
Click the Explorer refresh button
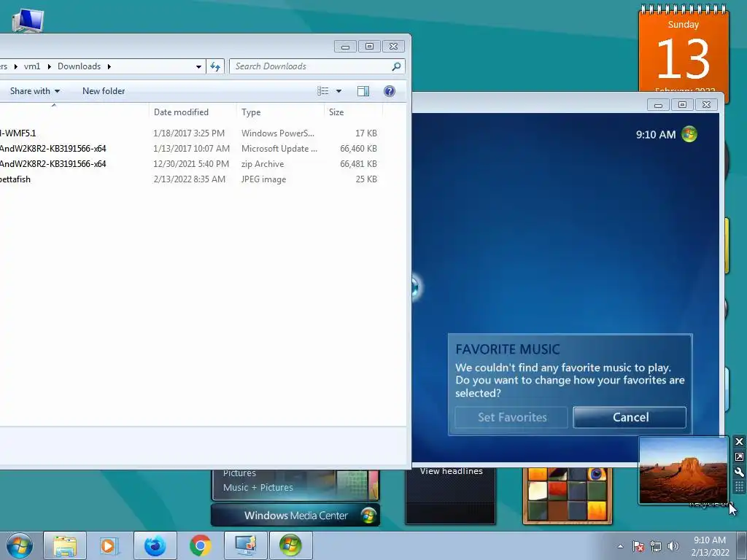pos(215,66)
